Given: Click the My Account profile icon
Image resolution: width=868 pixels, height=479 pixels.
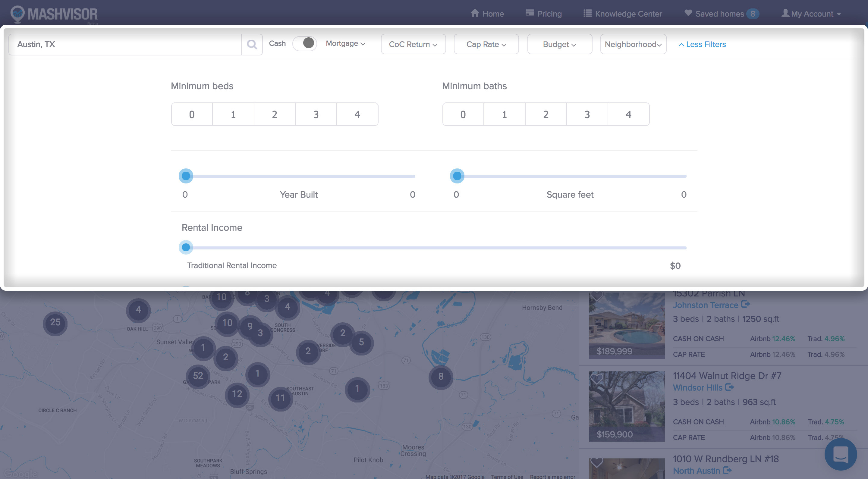Looking at the screenshot, I should [x=785, y=13].
